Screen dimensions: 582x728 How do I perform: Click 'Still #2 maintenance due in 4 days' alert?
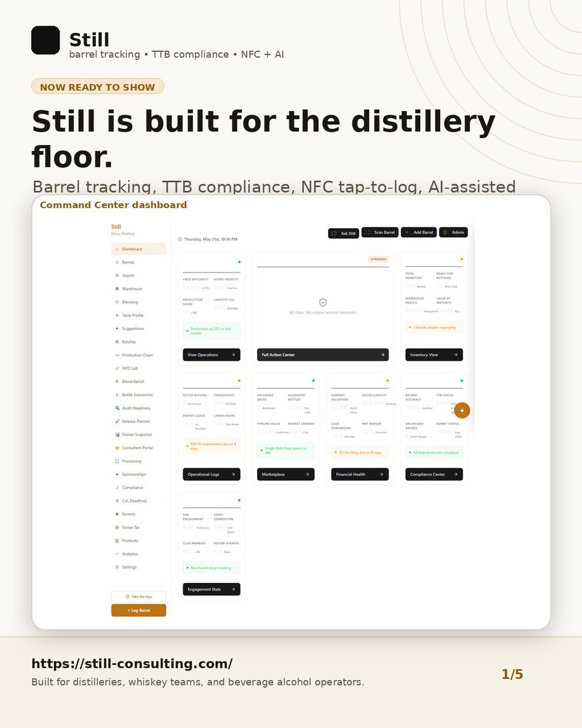pyautogui.click(x=212, y=447)
